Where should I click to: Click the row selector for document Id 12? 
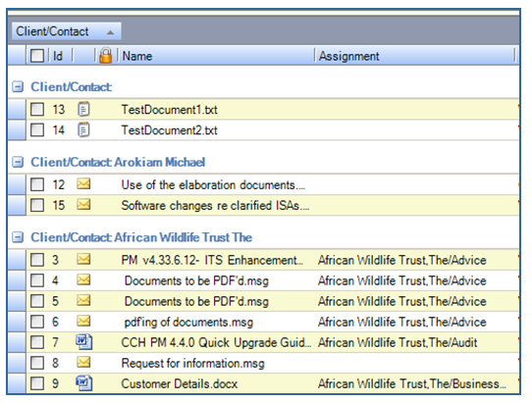pyautogui.click(x=17, y=184)
